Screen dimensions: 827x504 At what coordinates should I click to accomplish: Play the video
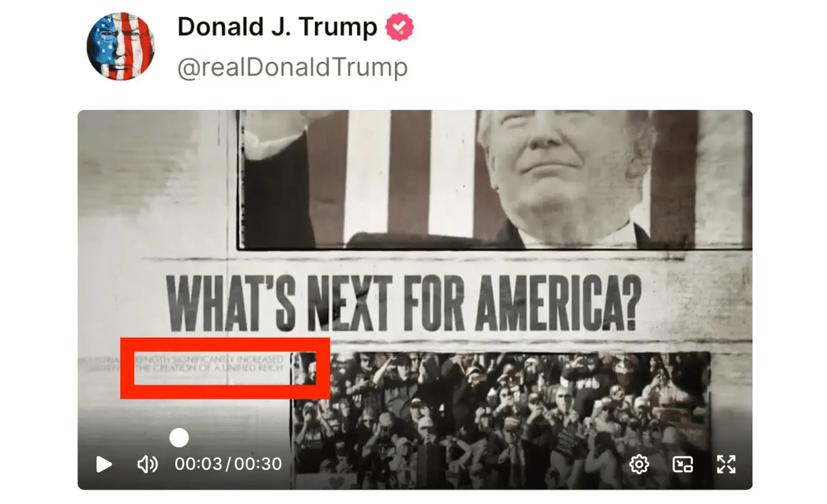(x=104, y=464)
